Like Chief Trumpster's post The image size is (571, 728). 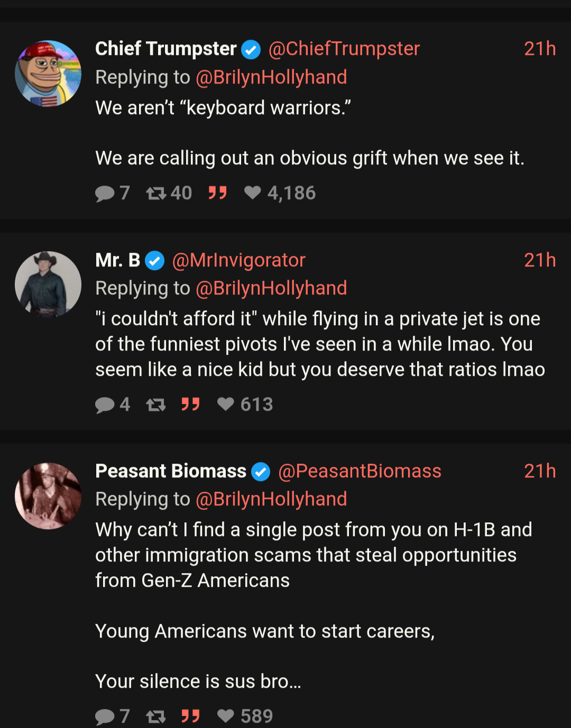(253, 193)
